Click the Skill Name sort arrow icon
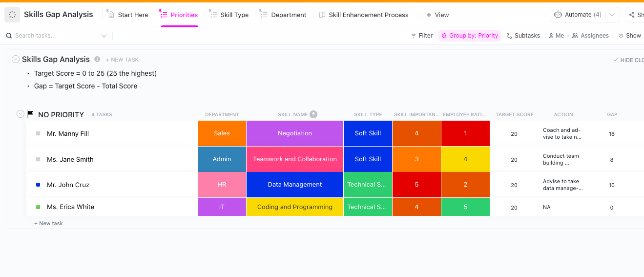Image resolution: width=644 pixels, height=277 pixels. click(313, 114)
